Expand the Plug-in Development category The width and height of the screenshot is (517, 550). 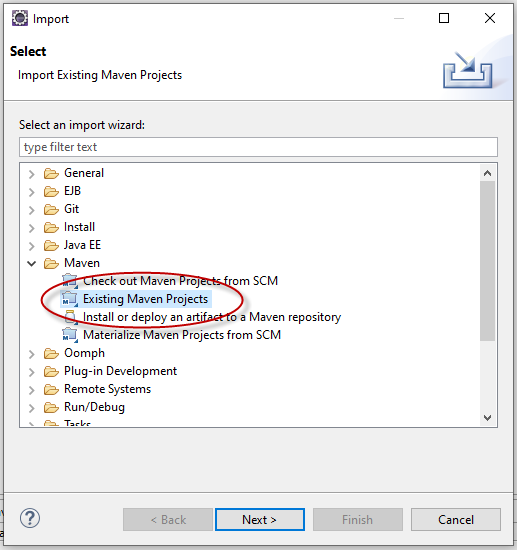coord(32,372)
